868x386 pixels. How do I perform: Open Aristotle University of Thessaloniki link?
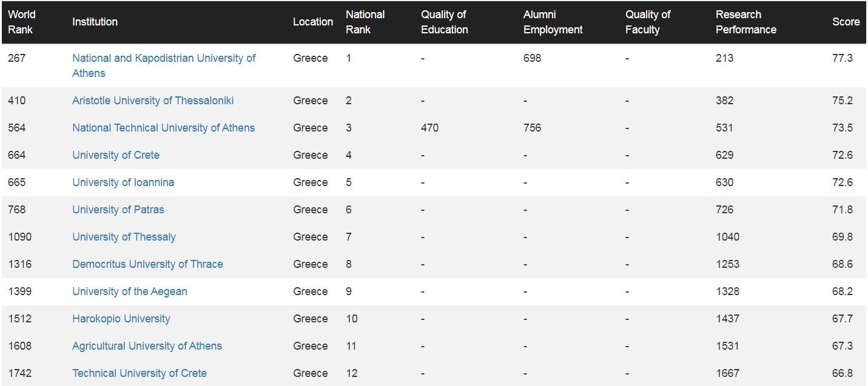(153, 101)
